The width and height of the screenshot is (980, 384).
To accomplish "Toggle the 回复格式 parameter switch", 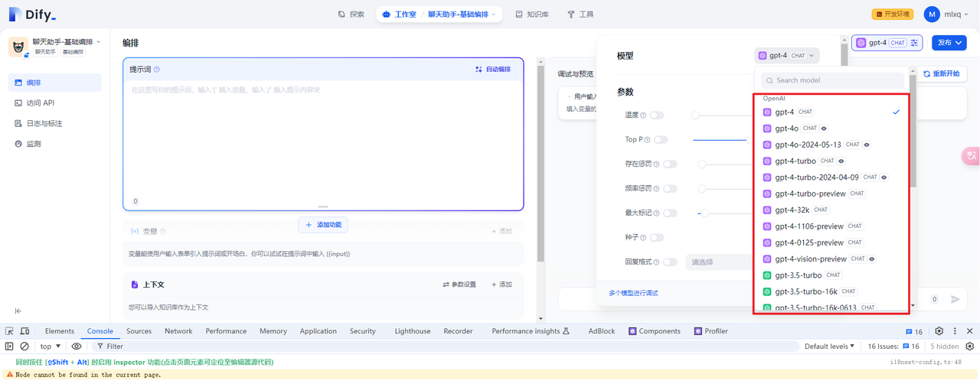I will (x=671, y=262).
